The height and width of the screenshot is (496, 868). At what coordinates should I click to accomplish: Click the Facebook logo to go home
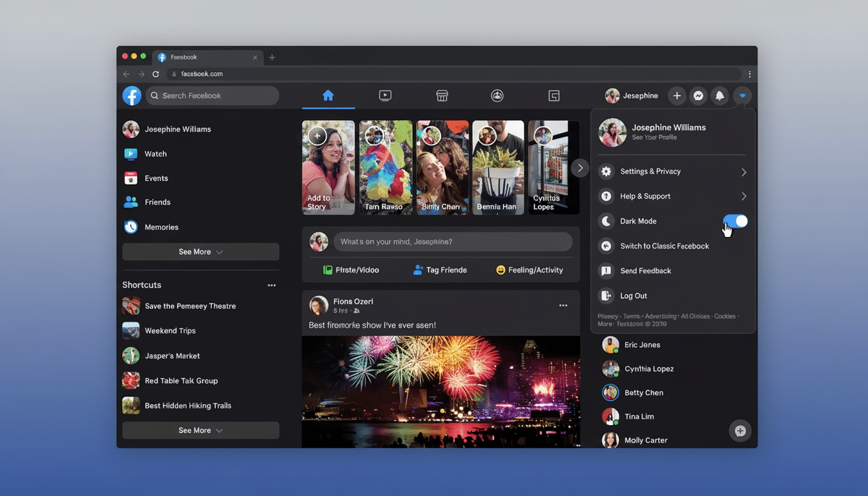pyautogui.click(x=132, y=95)
